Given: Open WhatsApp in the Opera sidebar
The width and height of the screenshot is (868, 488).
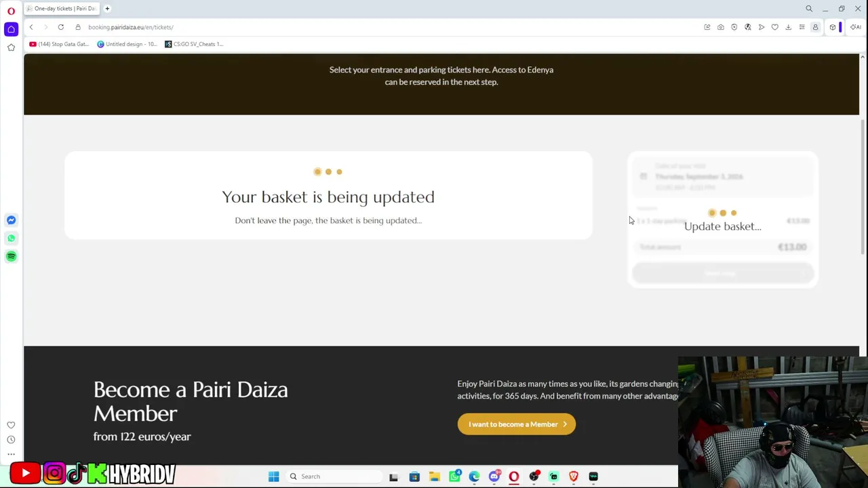Looking at the screenshot, I should tap(11, 238).
